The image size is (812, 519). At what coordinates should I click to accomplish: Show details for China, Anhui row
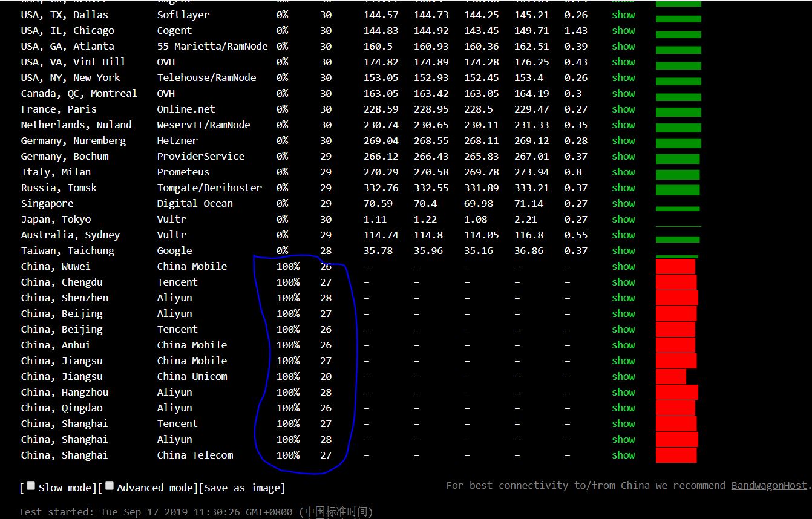point(623,345)
